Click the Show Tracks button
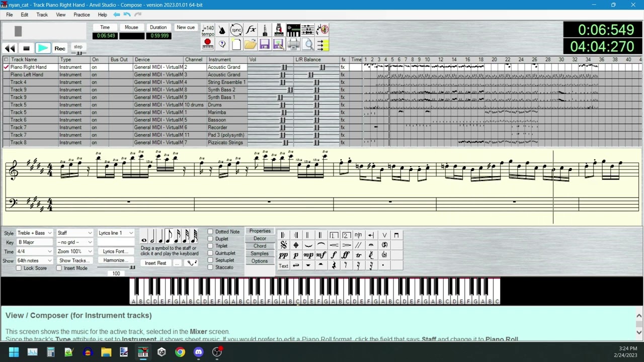This screenshot has height=362, width=644. point(74,260)
